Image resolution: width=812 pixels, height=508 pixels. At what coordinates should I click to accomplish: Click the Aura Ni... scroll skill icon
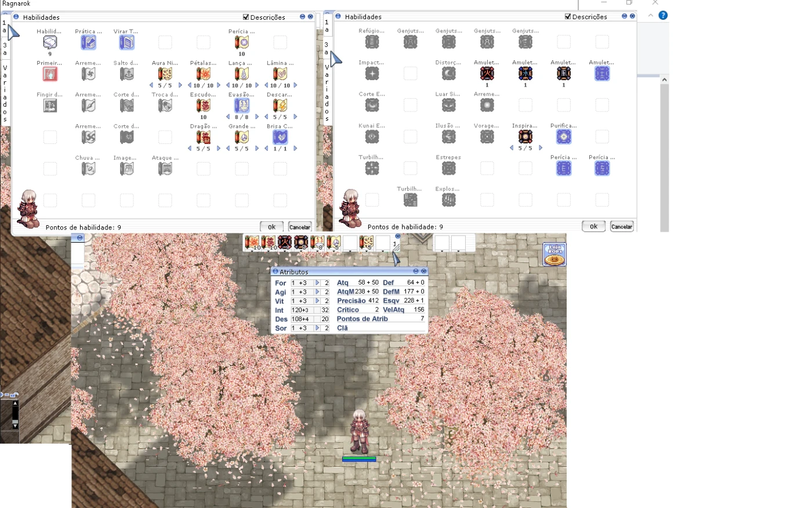click(x=165, y=74)
